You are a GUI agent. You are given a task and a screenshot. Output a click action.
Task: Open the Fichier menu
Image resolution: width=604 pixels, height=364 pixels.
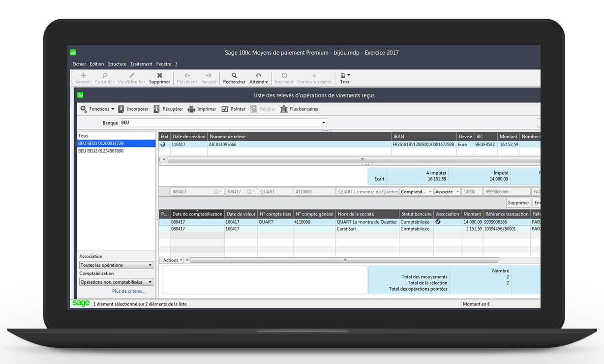(x=79, y=64)
